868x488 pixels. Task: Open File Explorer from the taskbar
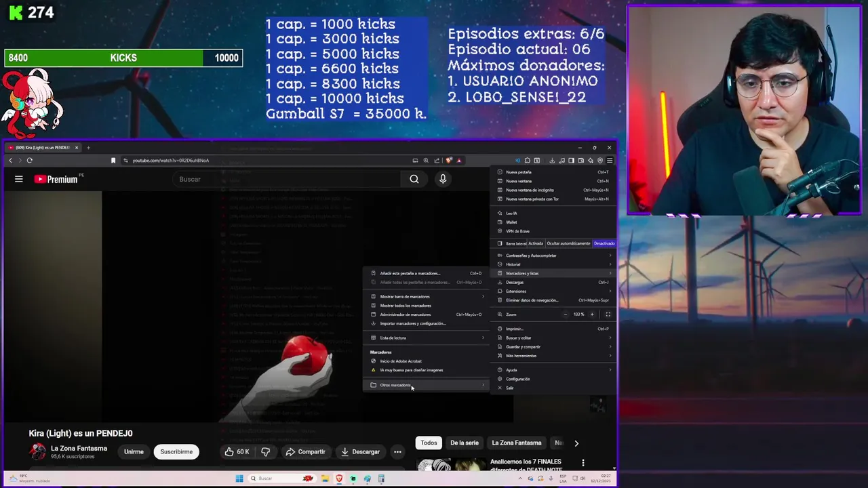[x=325, y=479]
